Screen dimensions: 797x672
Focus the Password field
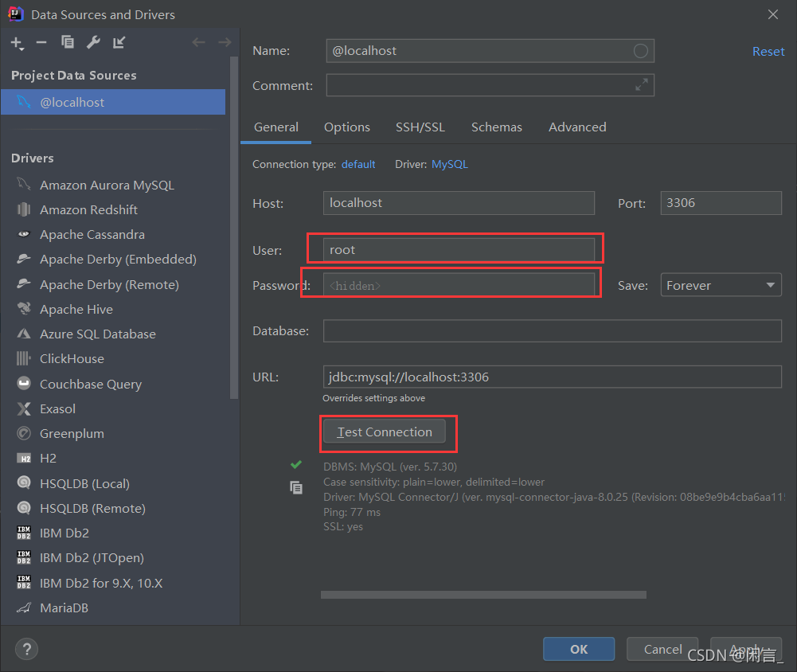pos(459,285)
